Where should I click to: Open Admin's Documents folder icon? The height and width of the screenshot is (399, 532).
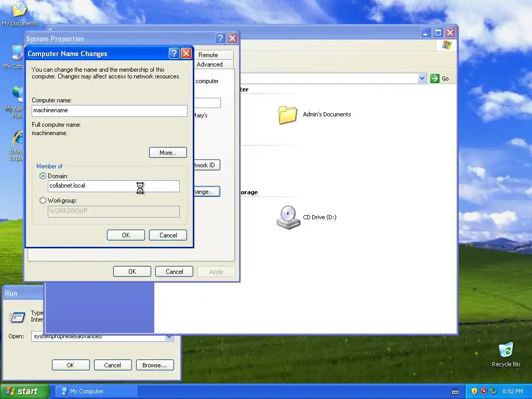click(288, 115)
